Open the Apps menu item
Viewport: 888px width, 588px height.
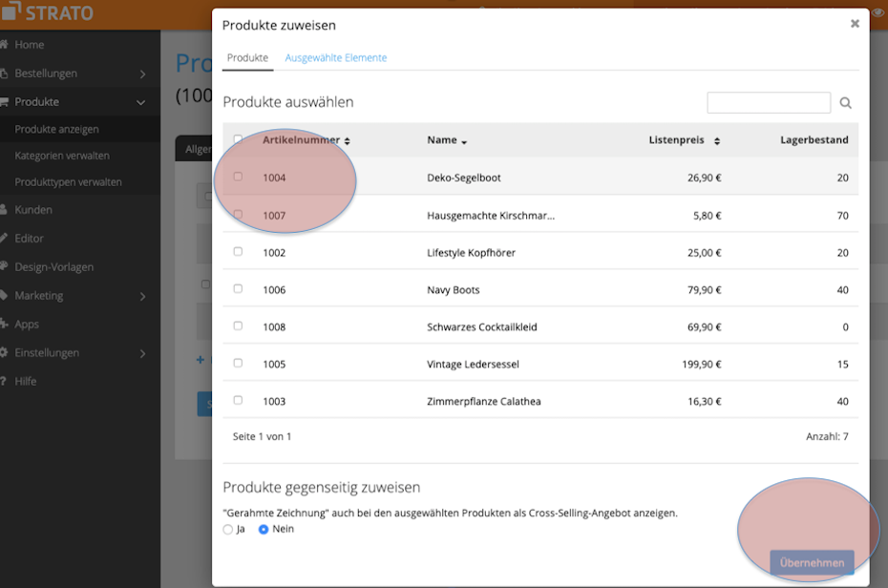(27, 325)
